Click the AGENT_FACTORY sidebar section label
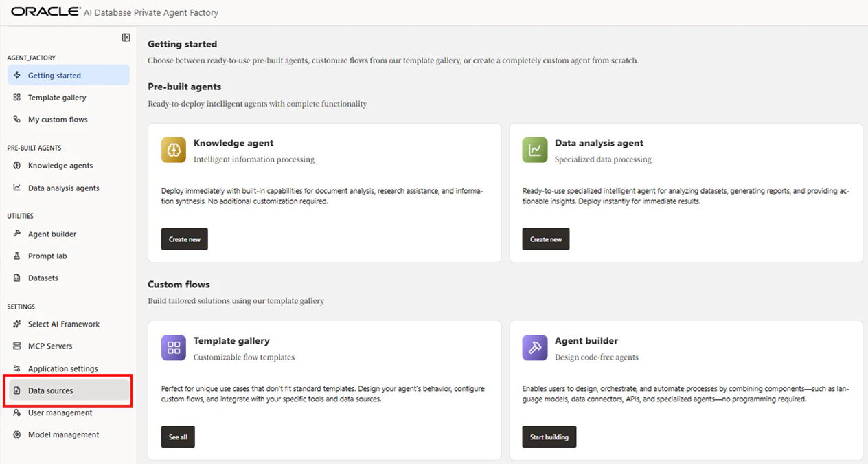Viewport: 868px width, 464px height. [x=32, y=58]
